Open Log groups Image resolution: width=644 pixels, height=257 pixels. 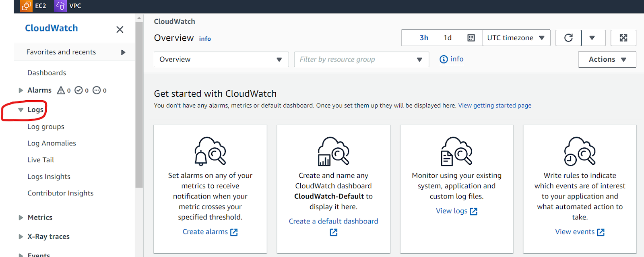pos(46,126)
